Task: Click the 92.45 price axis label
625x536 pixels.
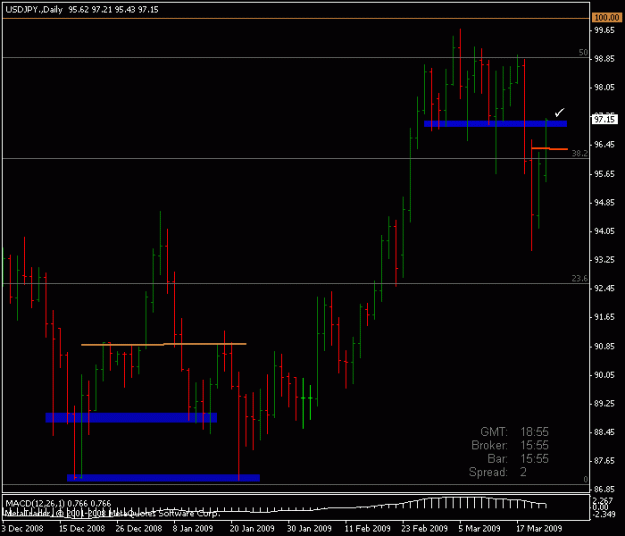Action: tap(604, 288)
